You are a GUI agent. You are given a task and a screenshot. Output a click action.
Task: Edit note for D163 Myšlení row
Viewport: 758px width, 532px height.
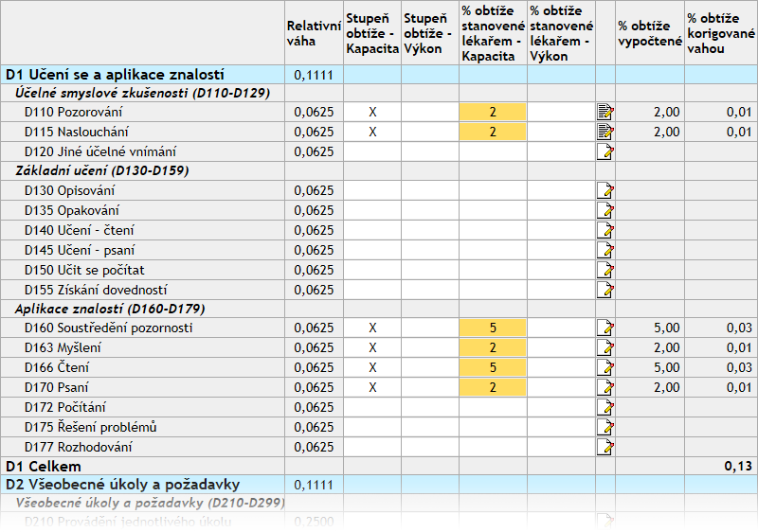605,347
